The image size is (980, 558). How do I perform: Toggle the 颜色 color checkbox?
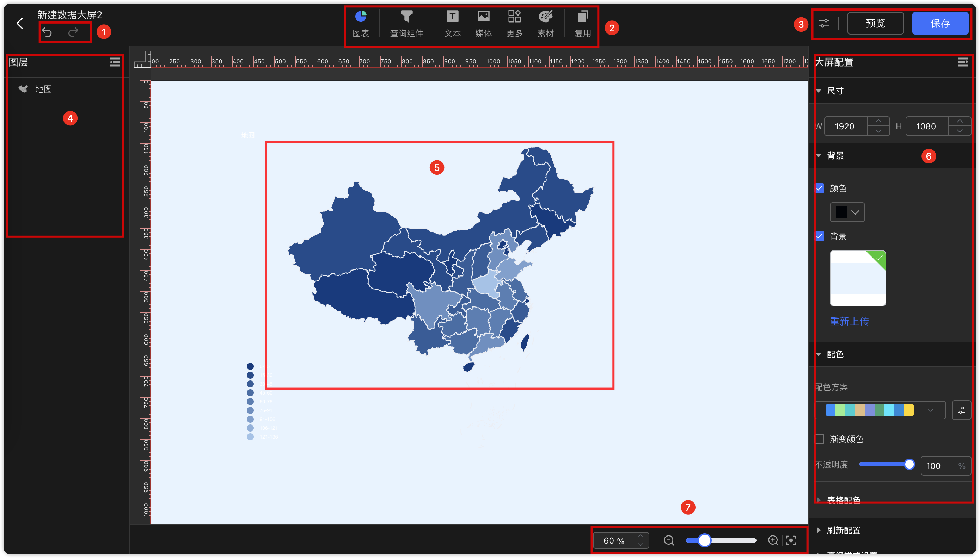coord(820,188)
